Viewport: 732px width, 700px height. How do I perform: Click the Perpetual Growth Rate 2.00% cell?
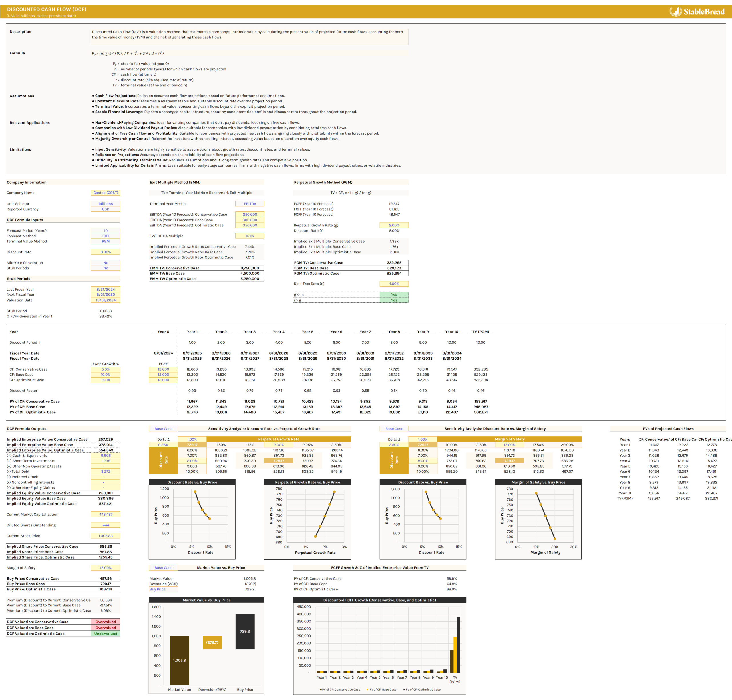pos(394,226)
